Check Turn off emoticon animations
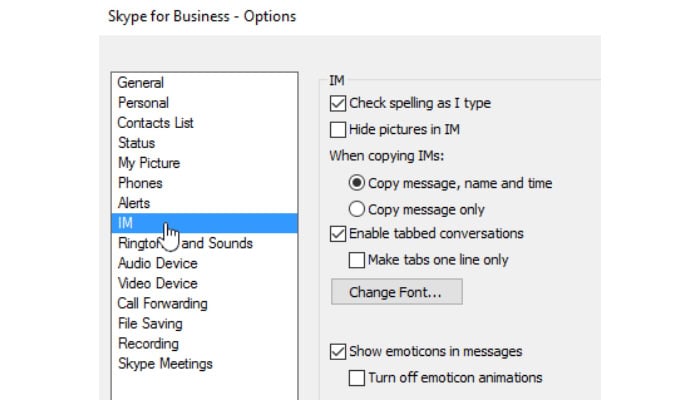700x400 pixels. click(x=357, y=378)
